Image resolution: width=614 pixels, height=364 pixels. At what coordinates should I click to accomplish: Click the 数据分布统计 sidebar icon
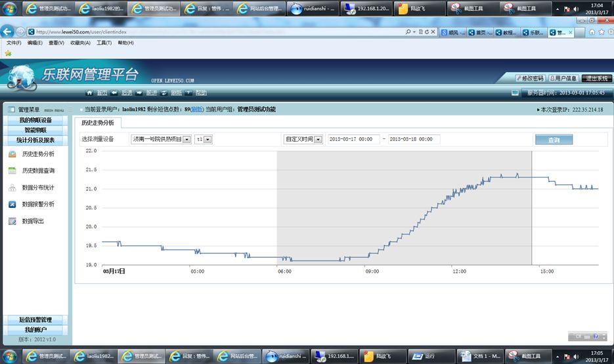click(12, 188)
